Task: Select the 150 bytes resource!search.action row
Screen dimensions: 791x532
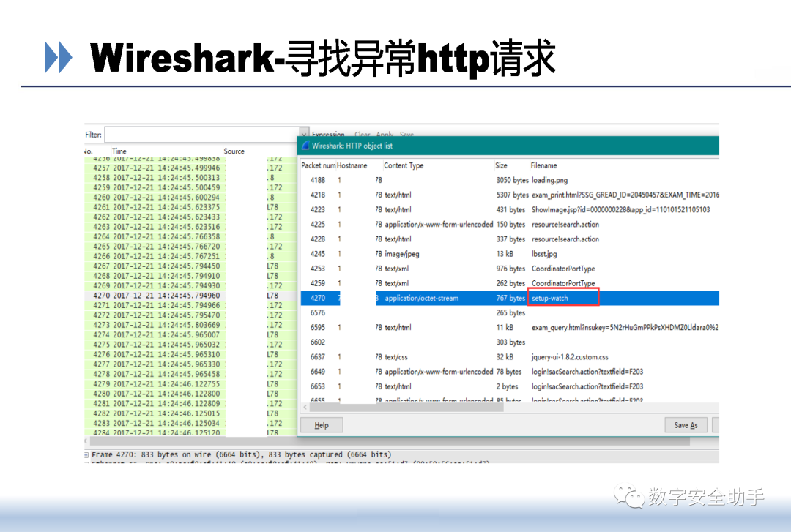Action: (510, 225)
